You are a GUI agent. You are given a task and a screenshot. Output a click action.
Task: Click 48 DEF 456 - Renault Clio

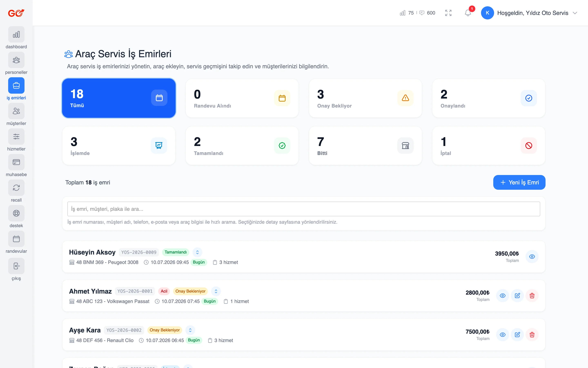coord(105,340)
